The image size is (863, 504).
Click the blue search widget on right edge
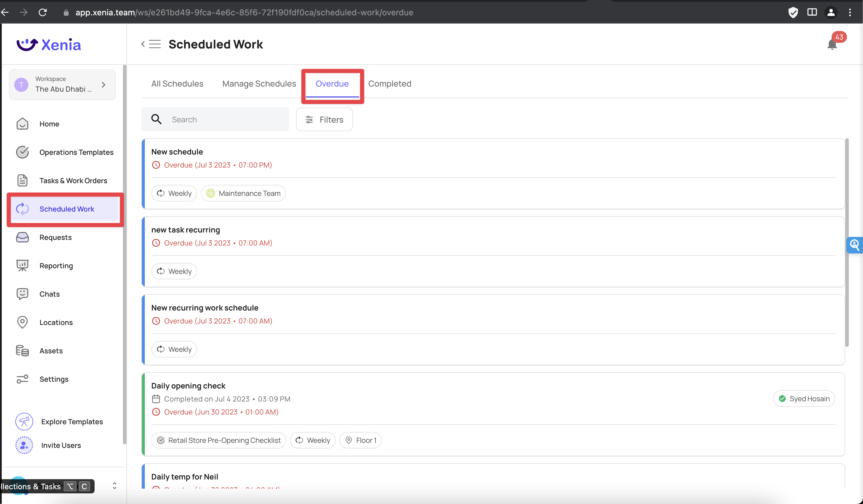pos(854,245)
